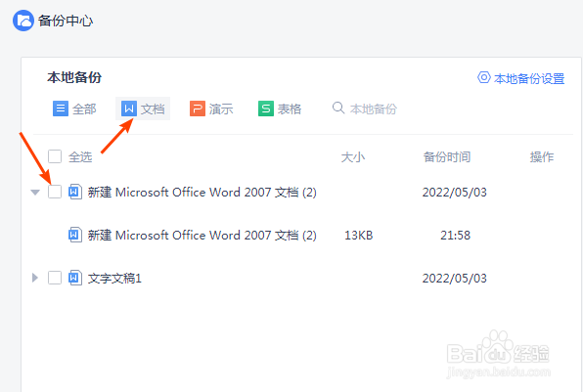Click the search magnifier icon

click(338, 108)
